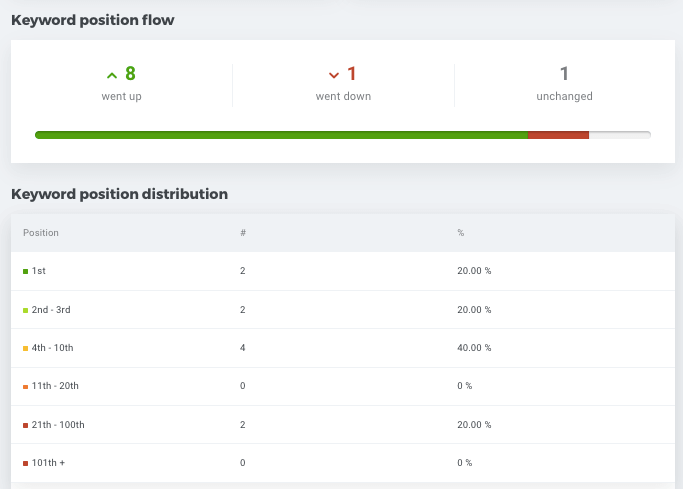Viewport: 683px width, 489px height.
Task: Click the count 0 in 101th + row
Action: click(x=243, y=462)
